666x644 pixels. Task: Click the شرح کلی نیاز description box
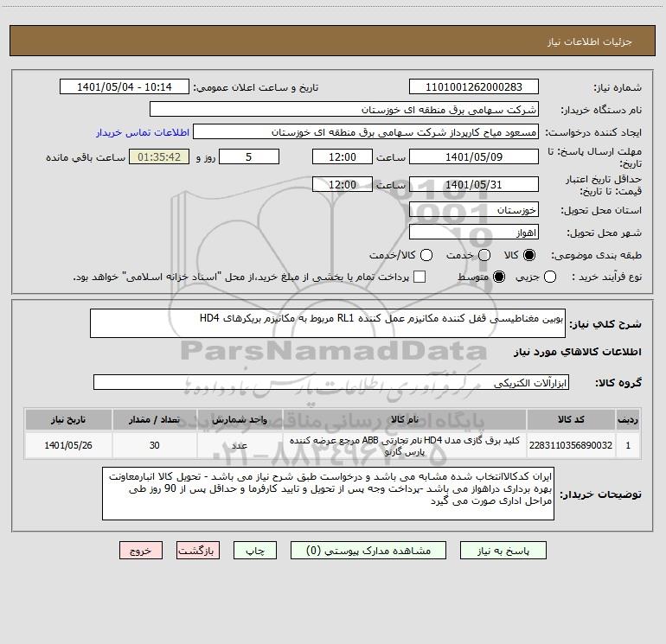coord(328,323)
